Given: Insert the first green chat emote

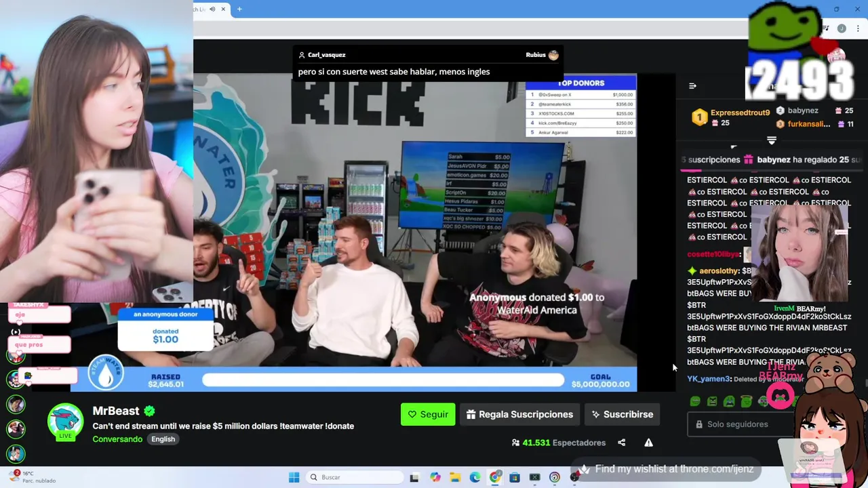Looking at the screenshot, I should click(695, 401).
